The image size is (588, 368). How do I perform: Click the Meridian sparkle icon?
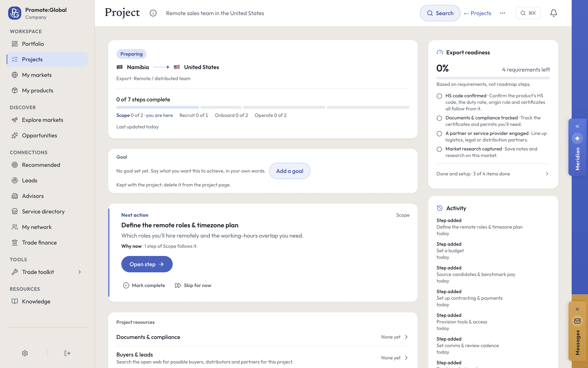[x=577, y=138]
